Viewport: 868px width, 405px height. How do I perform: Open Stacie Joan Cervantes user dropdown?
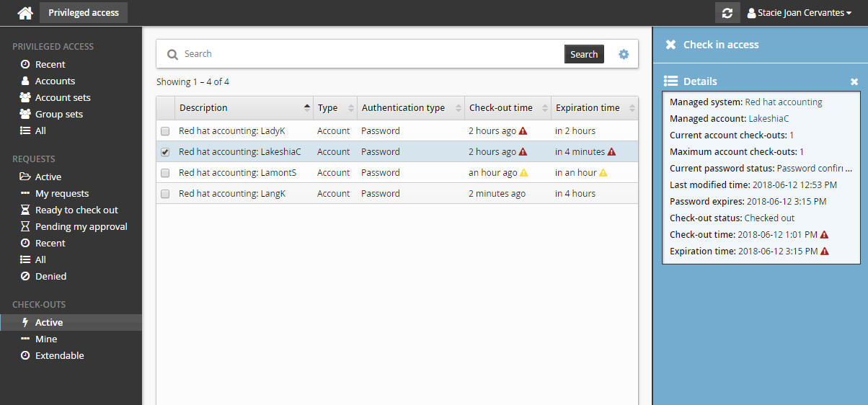point(800,13)
